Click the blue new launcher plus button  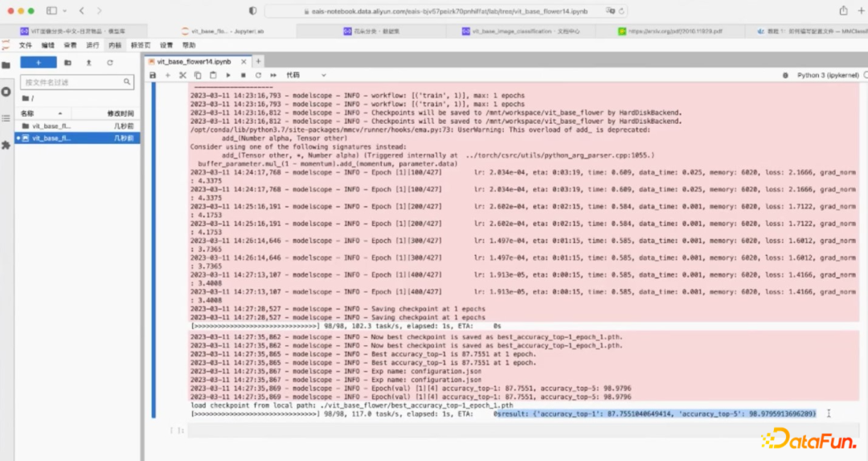pos(39,63)
